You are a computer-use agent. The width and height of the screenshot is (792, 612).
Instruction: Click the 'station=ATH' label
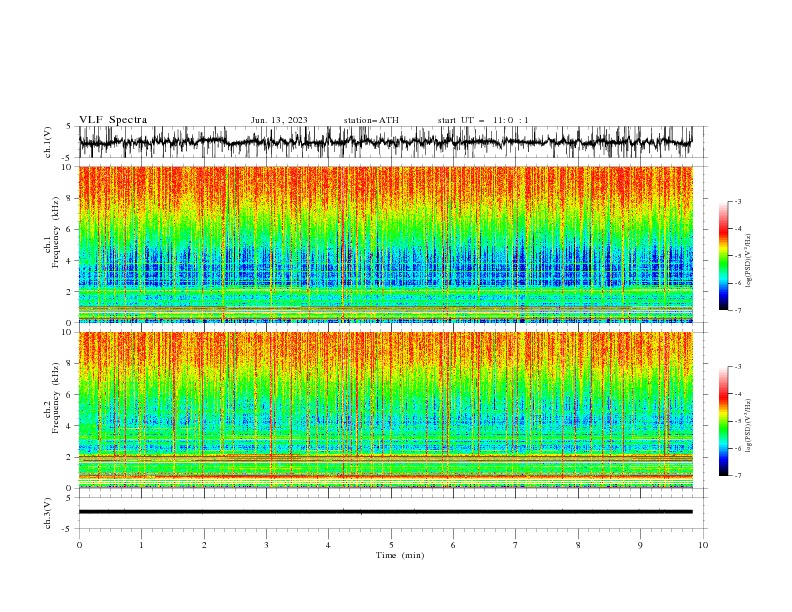point(371,120)
